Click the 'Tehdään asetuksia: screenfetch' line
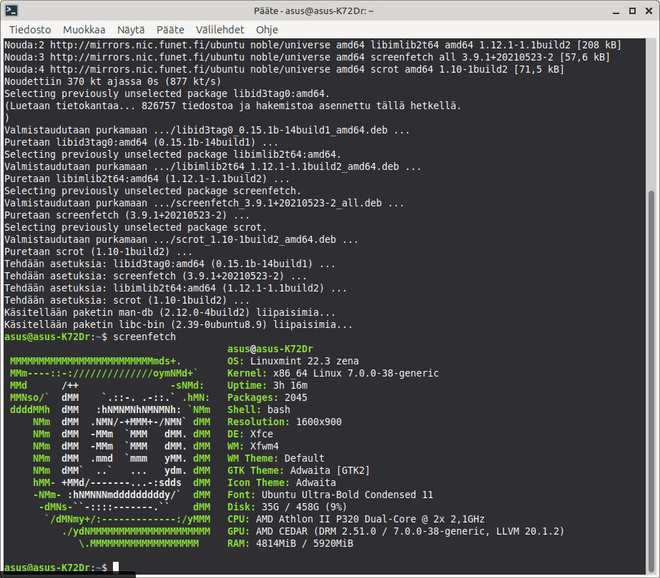 click(155, 276)
